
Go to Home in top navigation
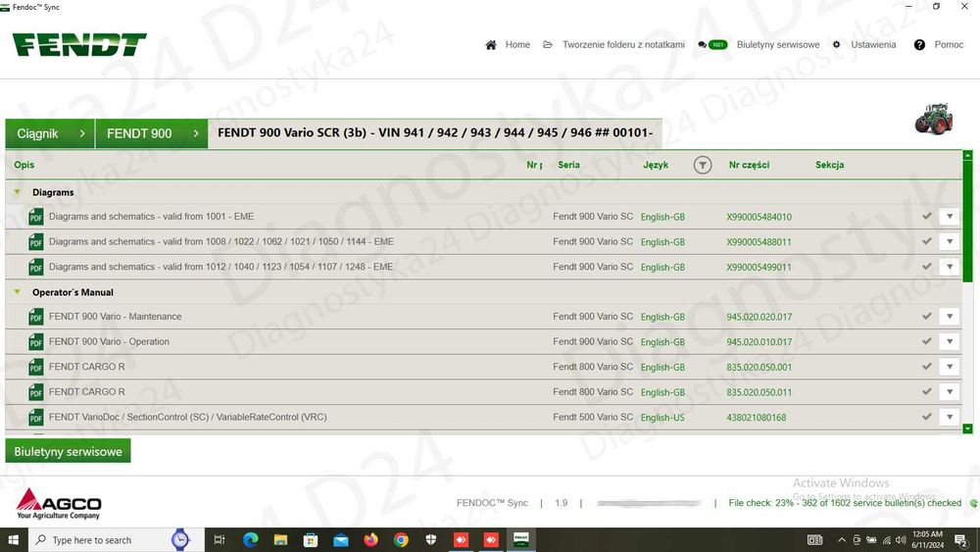[x=517, y=45]
